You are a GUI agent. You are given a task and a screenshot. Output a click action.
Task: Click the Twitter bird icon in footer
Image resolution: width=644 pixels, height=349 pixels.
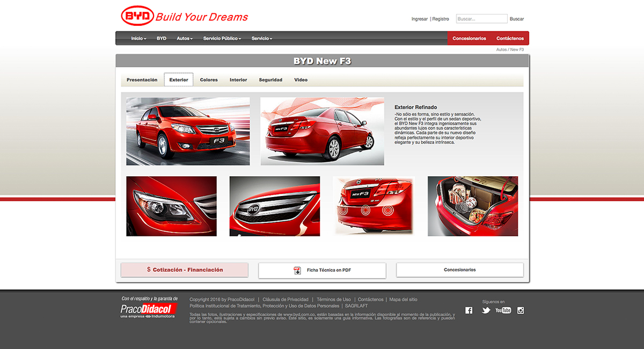(486, 310)
